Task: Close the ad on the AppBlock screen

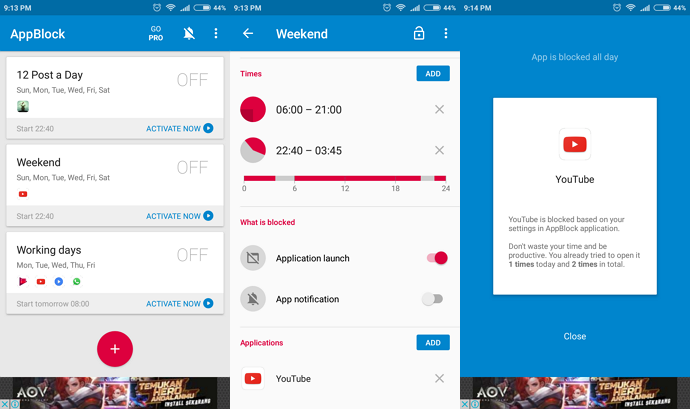Action: [4, 404]
